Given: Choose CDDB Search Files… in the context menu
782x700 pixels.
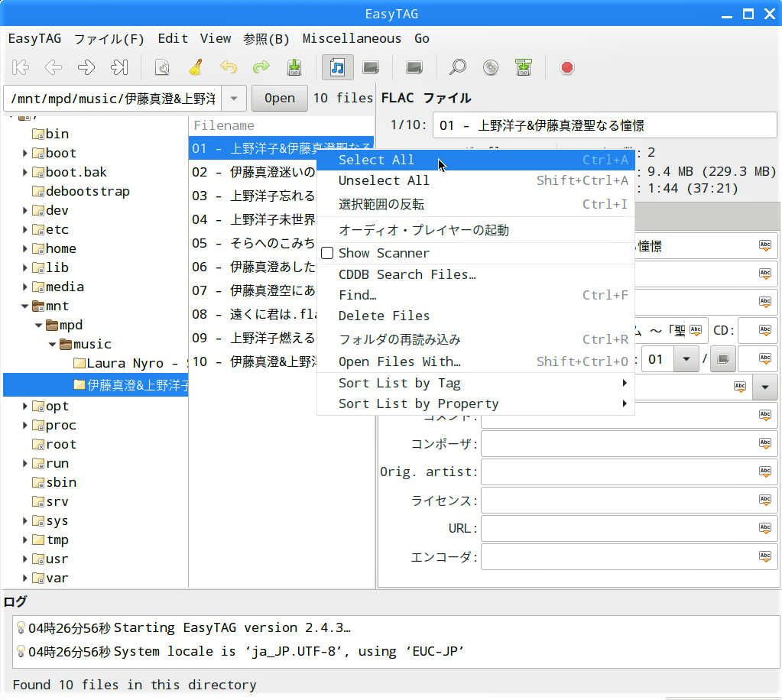Looking at the screenshot, I should click(475, 274).
